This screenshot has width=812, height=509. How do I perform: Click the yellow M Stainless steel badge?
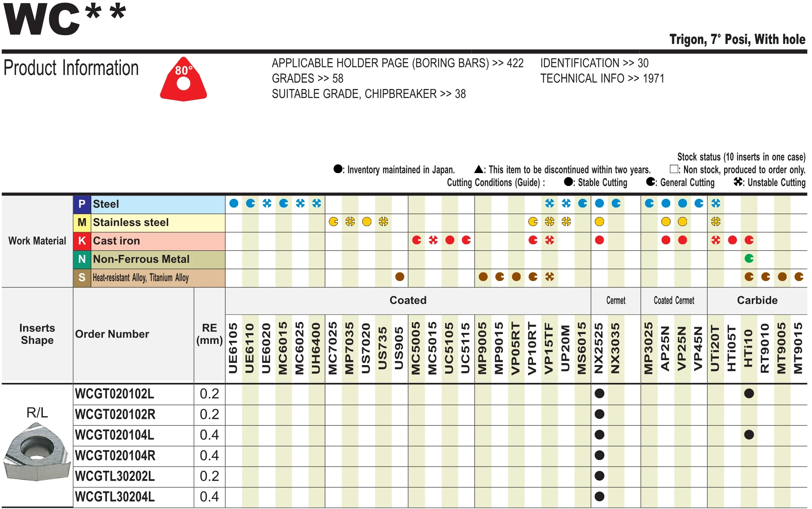tap(82, 222)
